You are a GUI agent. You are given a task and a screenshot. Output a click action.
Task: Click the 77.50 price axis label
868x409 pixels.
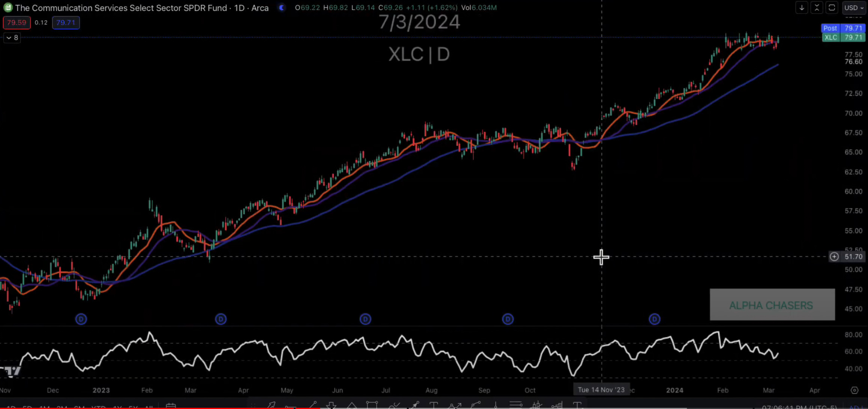pos(853,55)
